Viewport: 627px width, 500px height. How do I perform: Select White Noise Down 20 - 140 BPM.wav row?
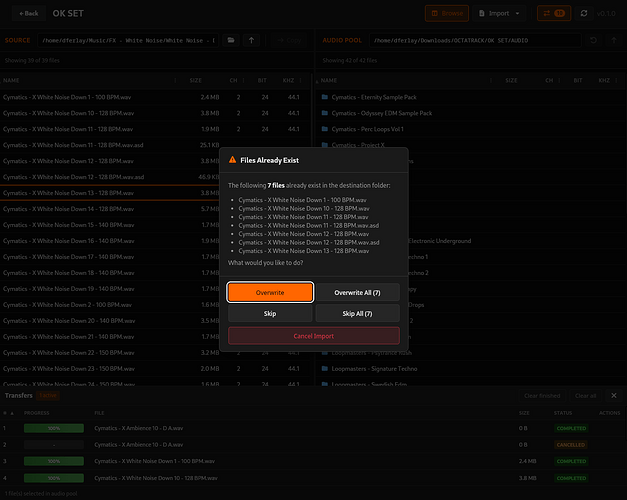click(155, 321)
